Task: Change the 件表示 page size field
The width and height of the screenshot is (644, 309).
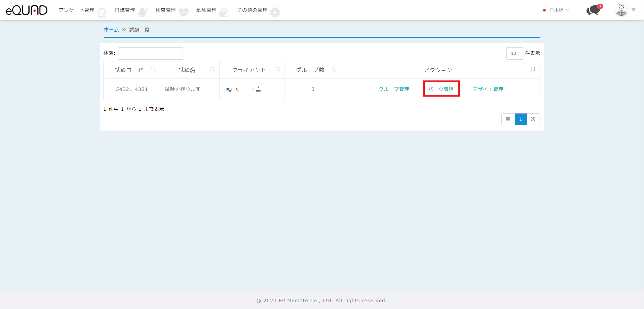Action: coord(514,54)
